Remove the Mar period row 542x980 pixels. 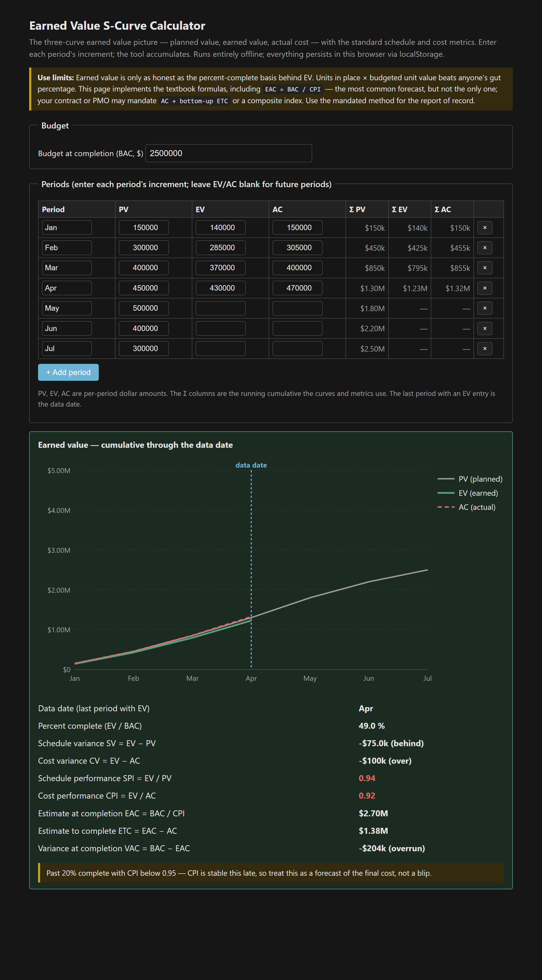pyautogui.click(x=485, y=268)
